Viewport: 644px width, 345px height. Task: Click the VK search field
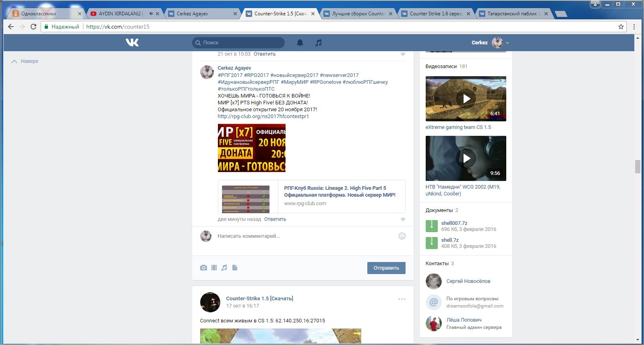pyautogui.click(x=238, y=43)
